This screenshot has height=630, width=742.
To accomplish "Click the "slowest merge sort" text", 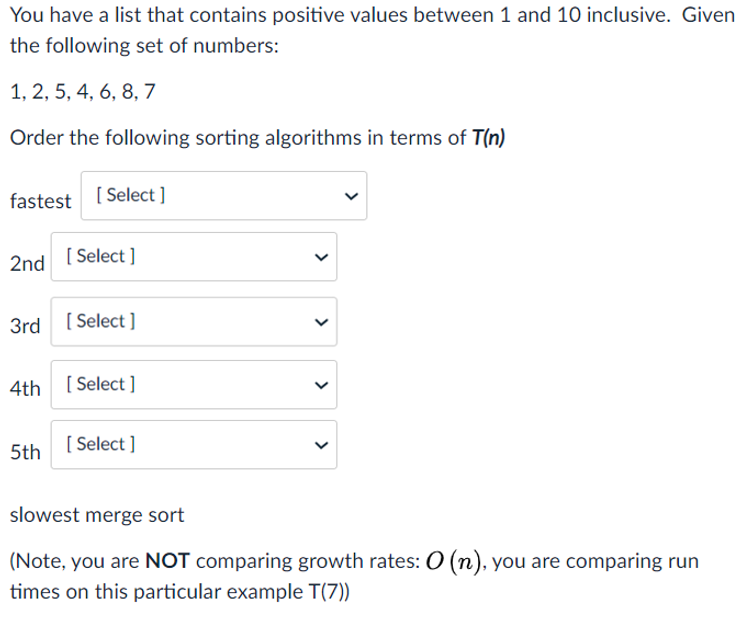I will coord(97,515).
